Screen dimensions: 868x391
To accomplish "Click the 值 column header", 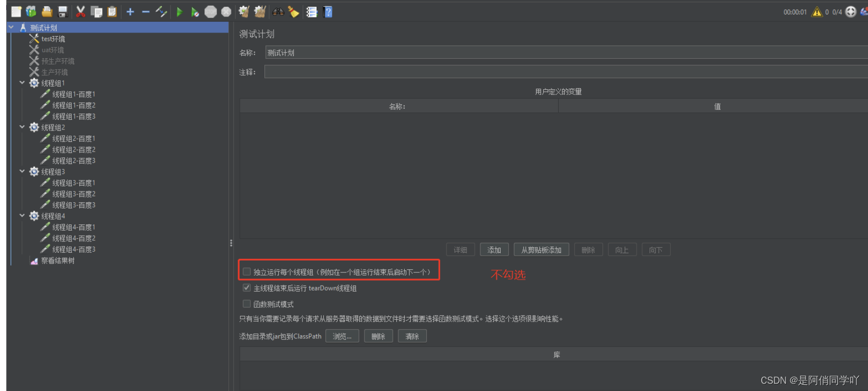I will pos(713,106).
